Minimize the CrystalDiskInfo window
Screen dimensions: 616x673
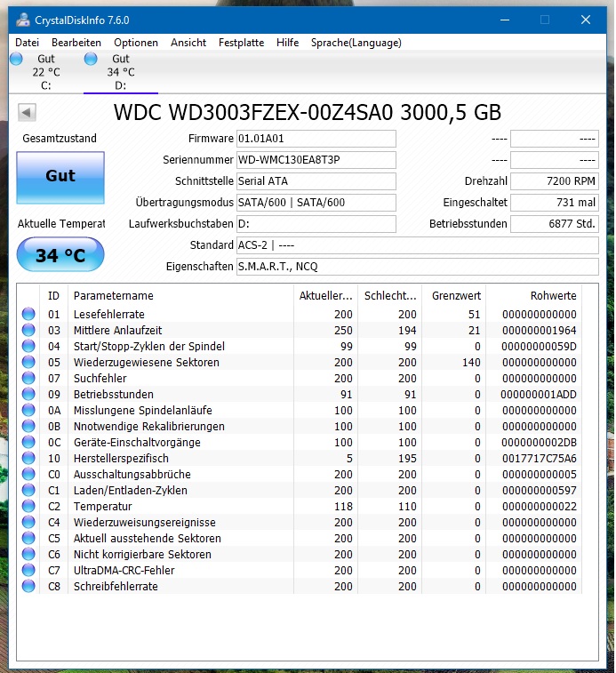tap(505, 20)
